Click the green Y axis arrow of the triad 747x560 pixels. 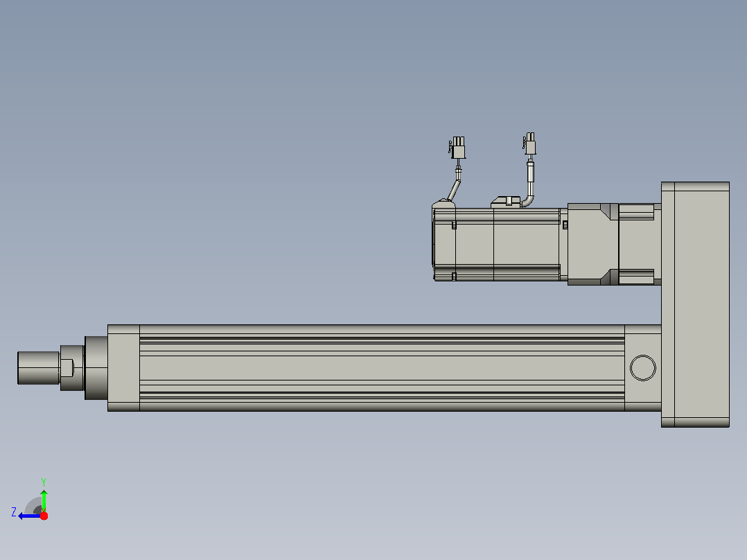(44, 500)
